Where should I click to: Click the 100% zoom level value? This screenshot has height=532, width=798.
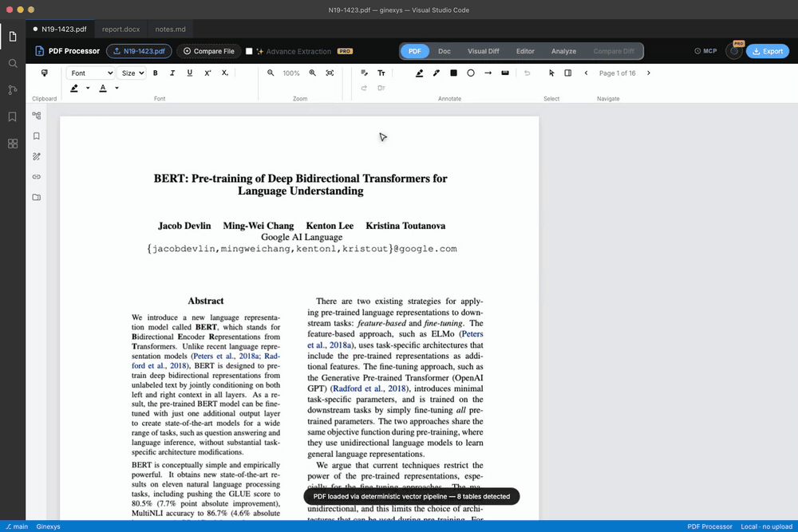pyautogui.click(x=291, y=73)
